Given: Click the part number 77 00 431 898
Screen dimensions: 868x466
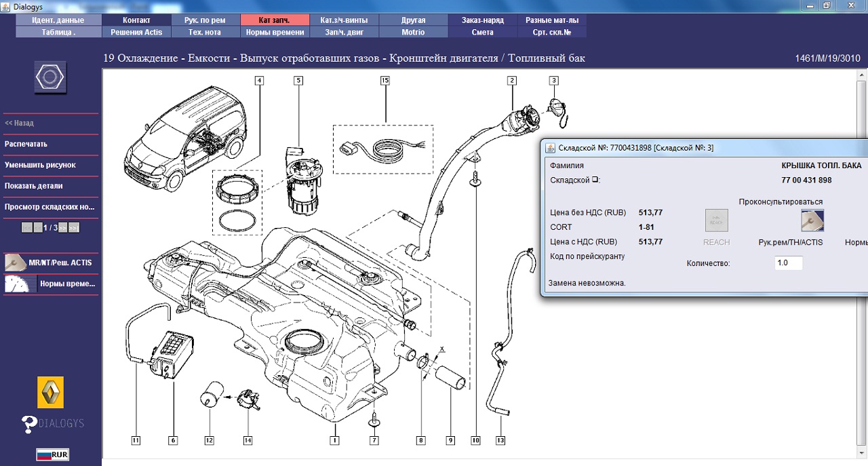Looking at the screenshot, I should click(806, 180).
